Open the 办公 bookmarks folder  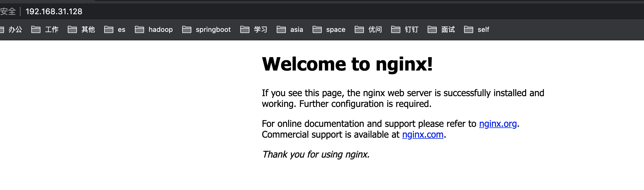coord(11,30)
